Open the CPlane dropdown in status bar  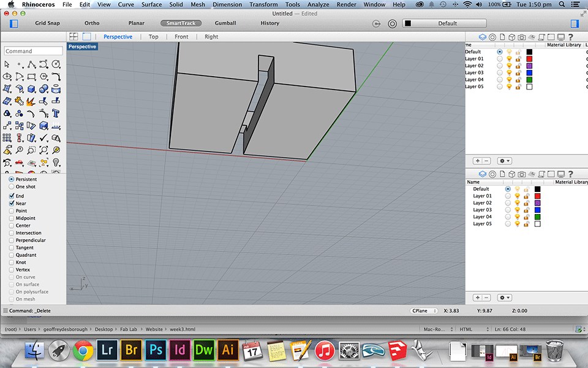(424, 311)
